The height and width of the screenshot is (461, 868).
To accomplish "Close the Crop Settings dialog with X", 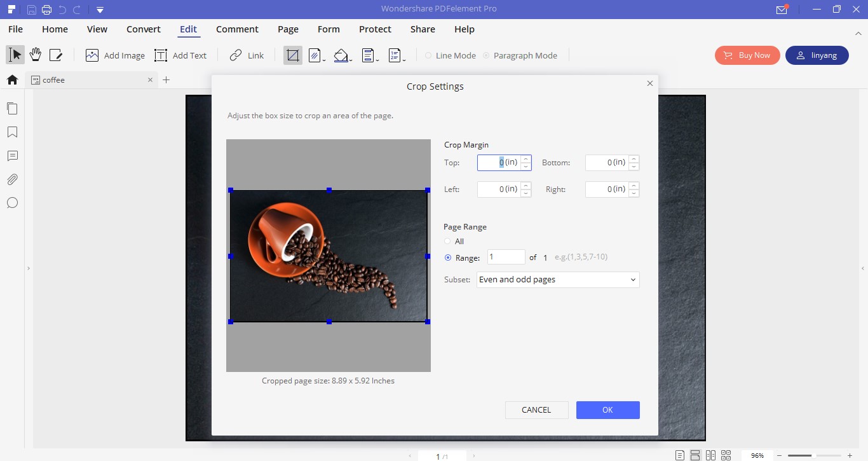I will 649,83.
